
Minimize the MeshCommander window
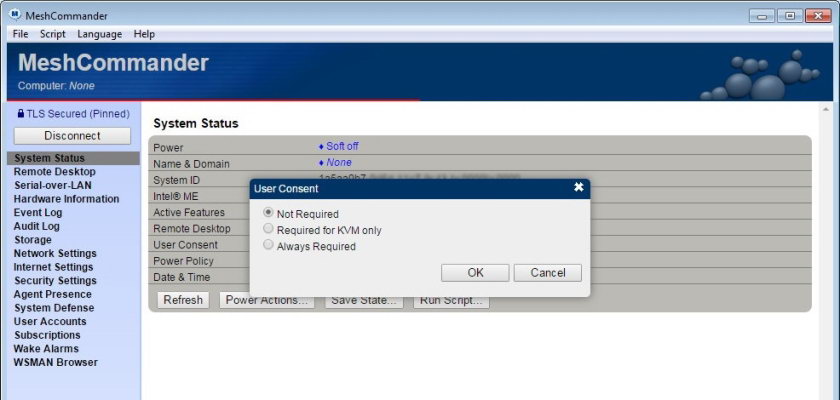pyautogui.click(x=762, y=16)
